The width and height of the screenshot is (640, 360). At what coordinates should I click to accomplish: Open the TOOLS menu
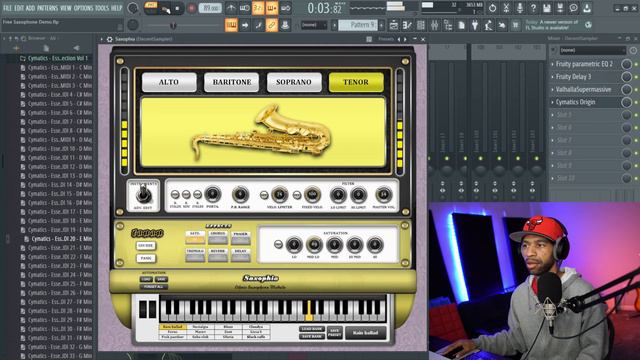(102, 8)
